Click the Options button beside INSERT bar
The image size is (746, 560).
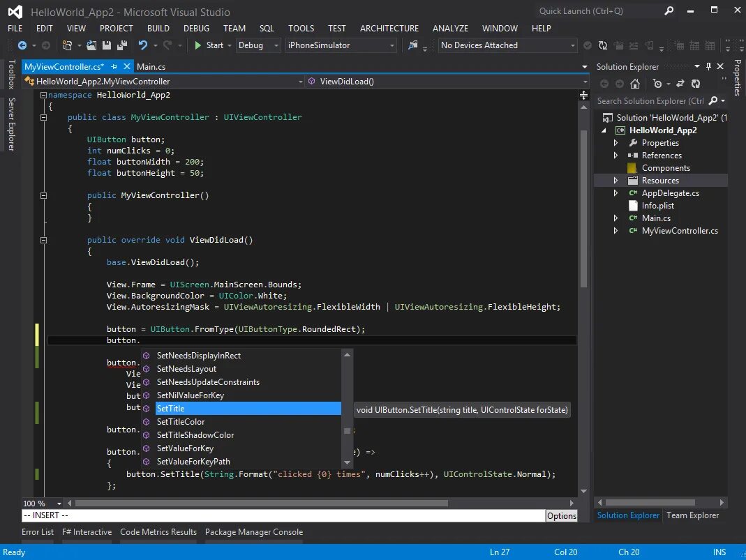click(561, 516)
